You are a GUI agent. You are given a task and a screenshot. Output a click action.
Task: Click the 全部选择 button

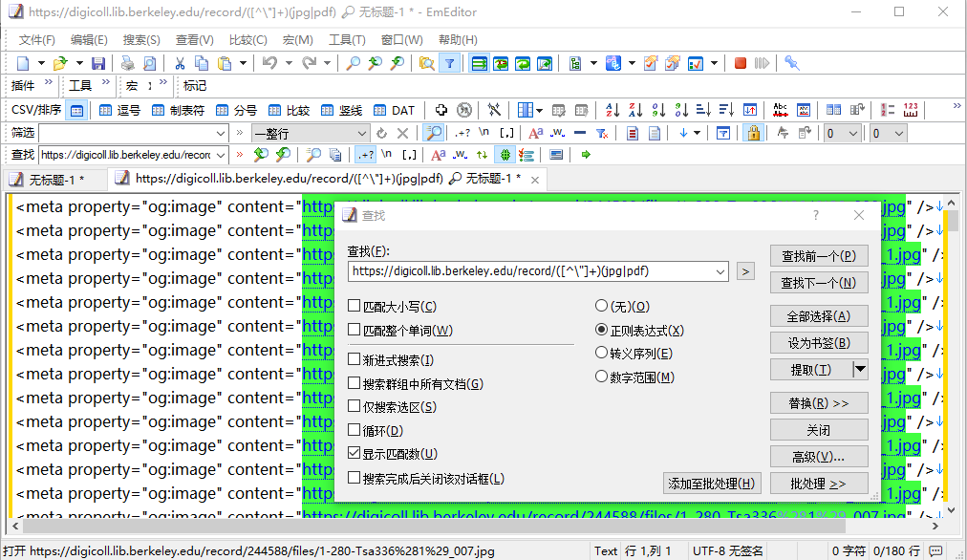(x=818, y=316)
